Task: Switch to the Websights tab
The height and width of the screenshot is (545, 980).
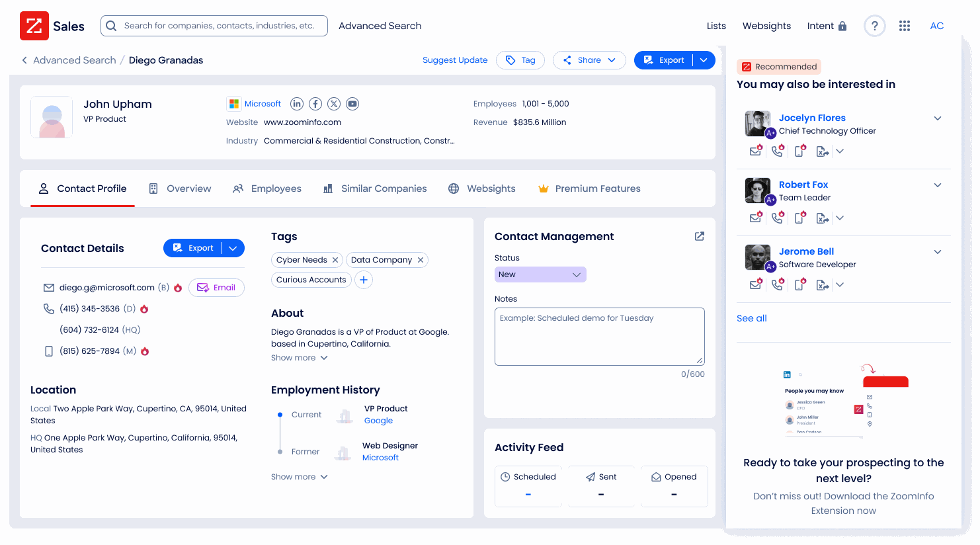Action: click(481, 189)
